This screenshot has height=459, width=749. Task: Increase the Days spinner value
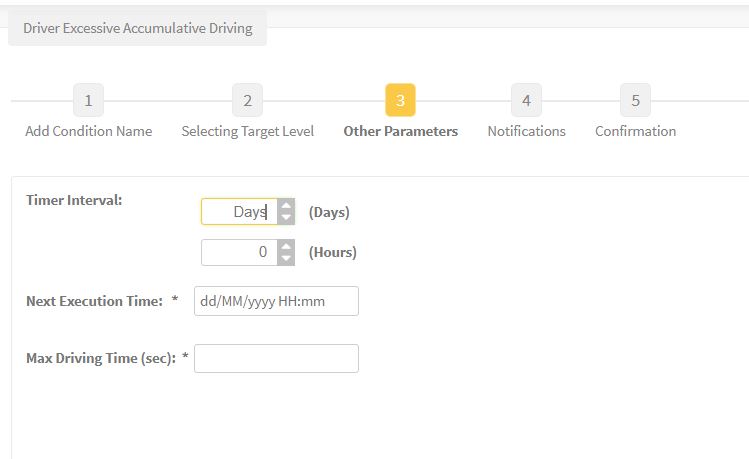(x=286, y=205)
